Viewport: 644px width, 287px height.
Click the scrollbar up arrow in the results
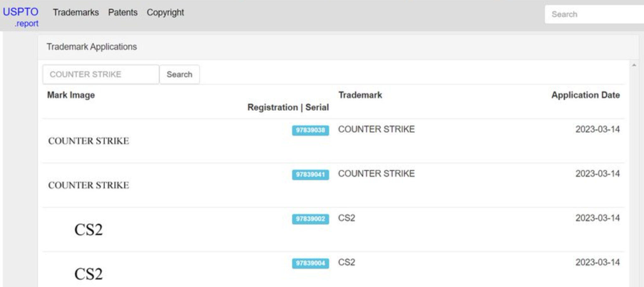pyautogui.click(x=634, y=65)
